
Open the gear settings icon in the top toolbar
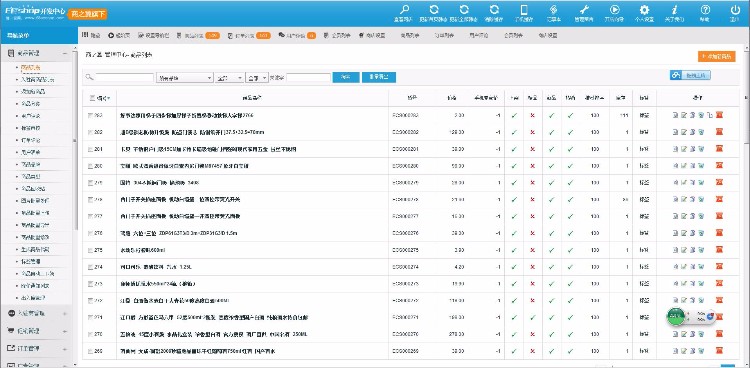[644, 10]
